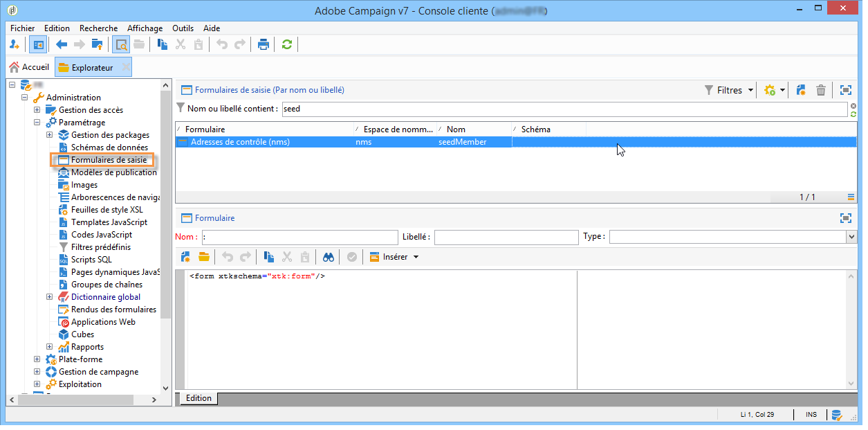Sort by the Schéma column header
Image resolution: width=868 pixels, height=430 pixels.
[549, 129]
